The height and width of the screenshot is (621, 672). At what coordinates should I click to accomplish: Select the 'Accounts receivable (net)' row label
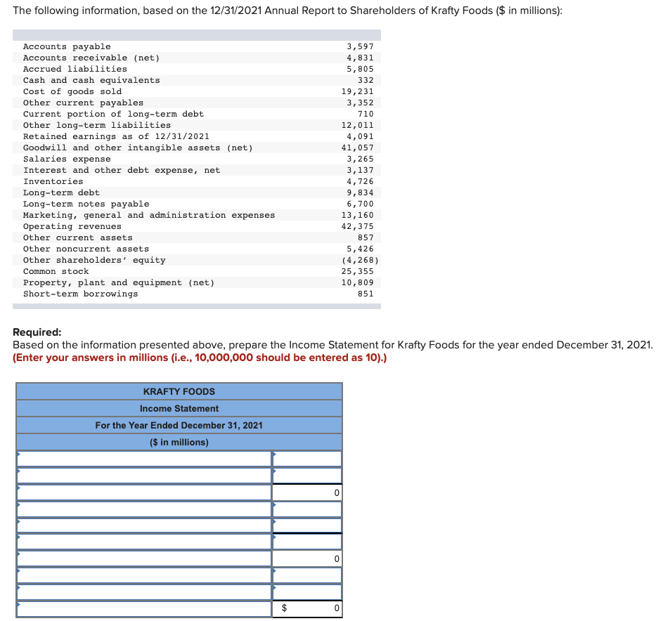click(x=91, y=58)
